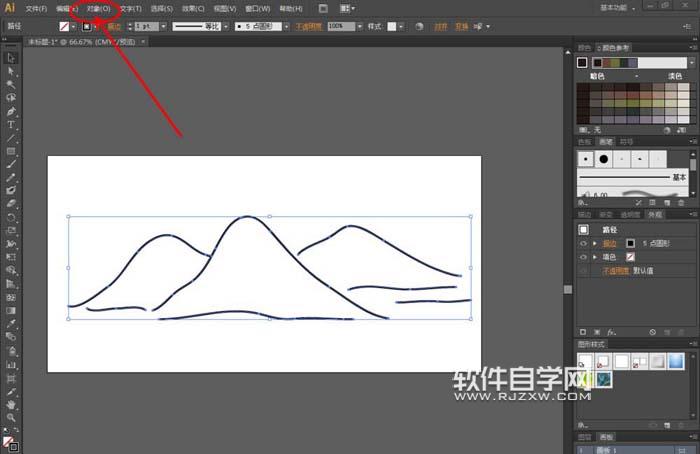Screen dimensions: 700x454
Task: Select the Width/Warp tool
Action: [x=11, y=244]
